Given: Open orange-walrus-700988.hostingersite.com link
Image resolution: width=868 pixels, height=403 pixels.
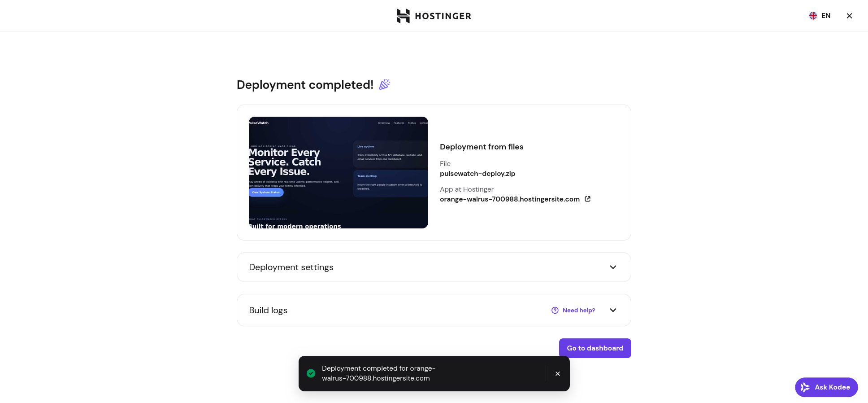Looking at the screenshot, I should [510, 199].
